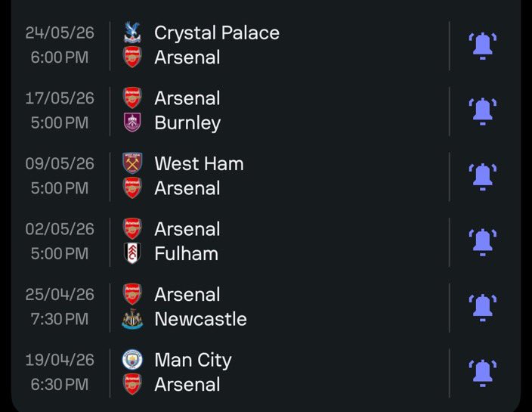Open the 24/05/26 6:00 PM fixture
The width and height of the screenshot is (532, 412).
point(59,45)
